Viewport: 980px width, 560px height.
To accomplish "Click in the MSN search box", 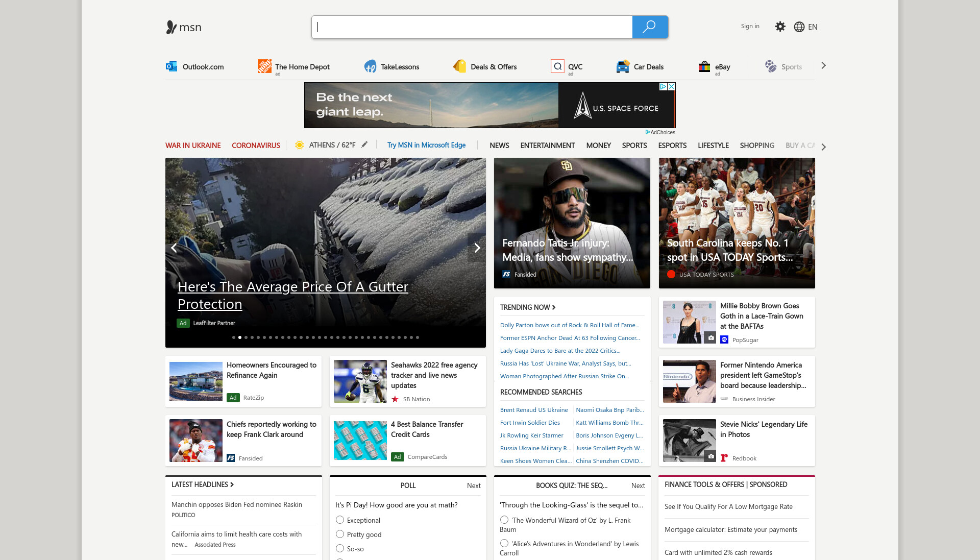I will coord(472,27).
